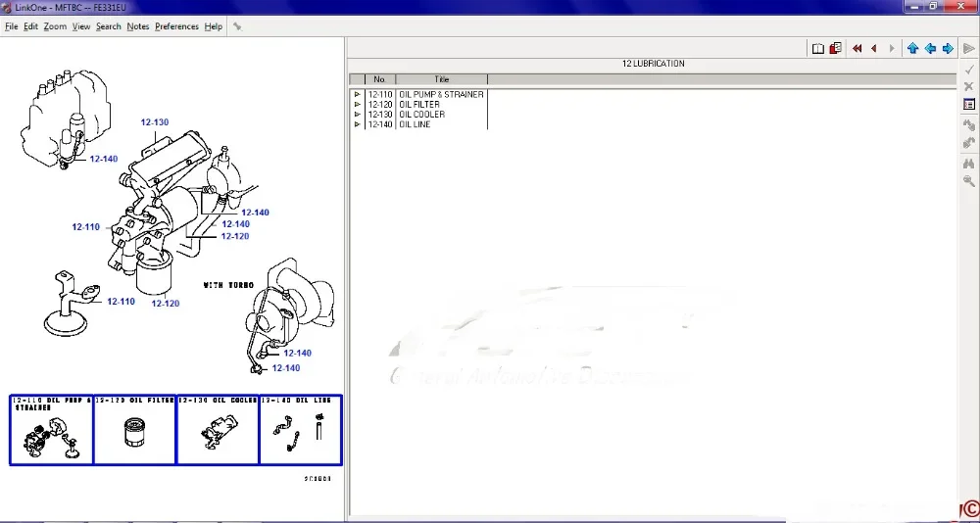Jump back with red double-left arrow
980x523 pixels.
[x=857, y=49]
